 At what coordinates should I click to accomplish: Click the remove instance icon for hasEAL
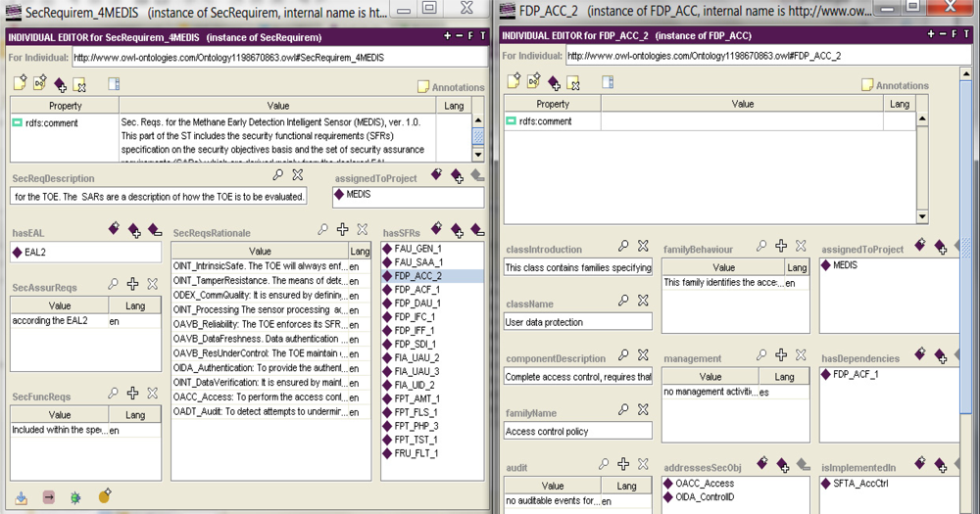coord(154,230)
